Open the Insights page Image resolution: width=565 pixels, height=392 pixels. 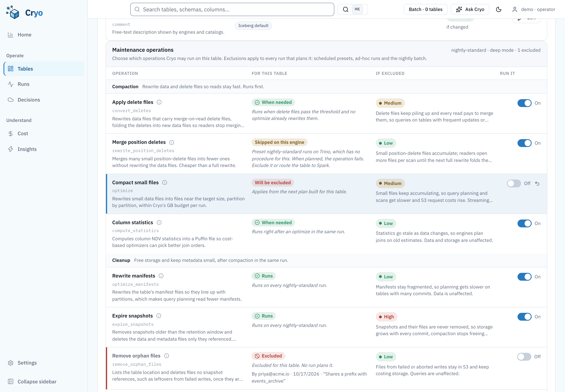pos(44,149)
